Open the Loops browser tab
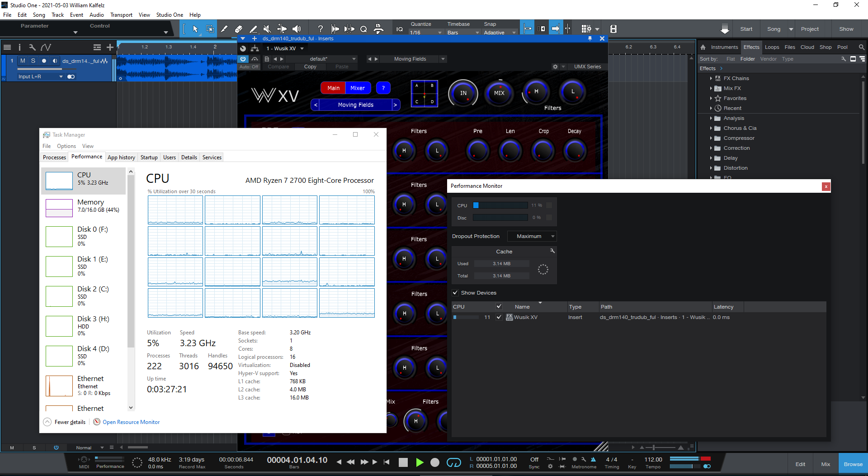The height and width of the screenshot is (476, 868). point(772,47)
